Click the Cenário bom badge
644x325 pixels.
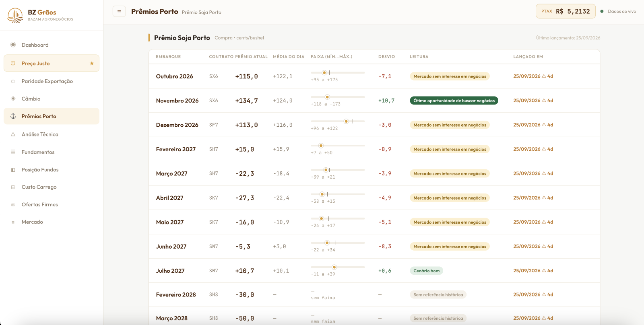click(426, 271)
